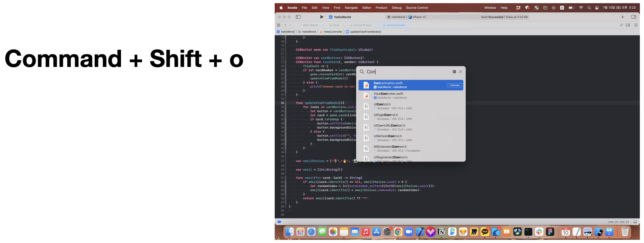Open Google Chrome from the Dock
644x243 pixels.
click(398, 232)
